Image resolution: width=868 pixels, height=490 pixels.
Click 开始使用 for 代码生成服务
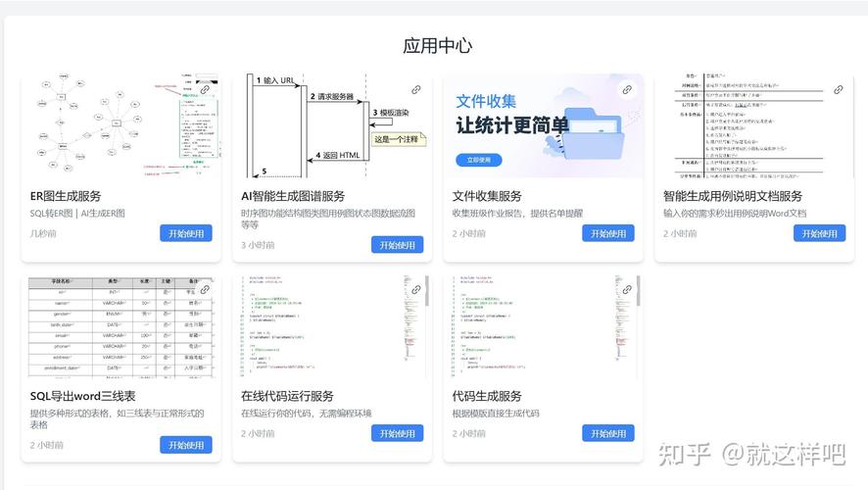pyautogui.click(x=608, y=433)
